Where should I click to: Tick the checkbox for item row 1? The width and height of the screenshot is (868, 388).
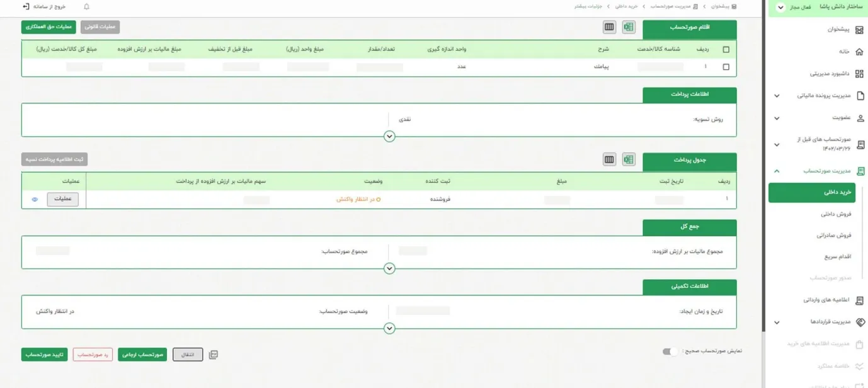[726, 67]
